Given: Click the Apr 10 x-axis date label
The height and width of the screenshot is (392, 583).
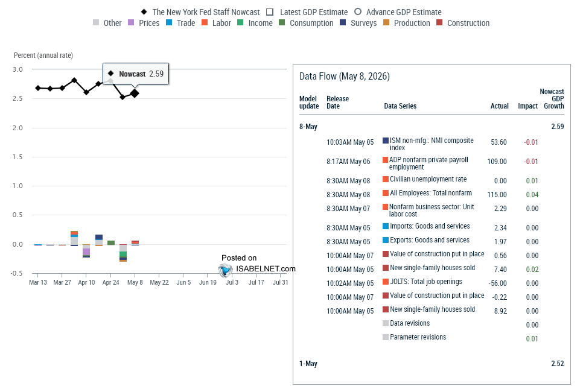Looking at the screenshot, I should (x=86, y=282).
